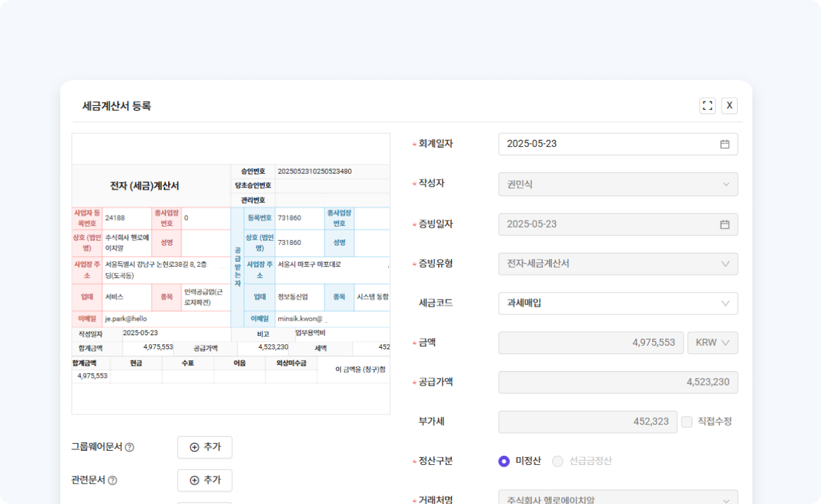821x504 pixels.
Task: Select the 선급금정산 radio option
Action: [x=558, y=461]
